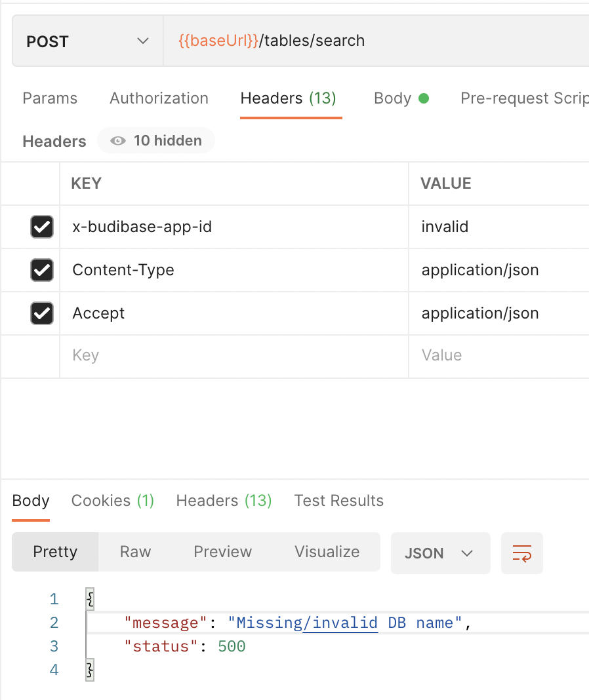589x700 pixels.
Task: Switch to the Authorization tab
Action: [158, 98]
